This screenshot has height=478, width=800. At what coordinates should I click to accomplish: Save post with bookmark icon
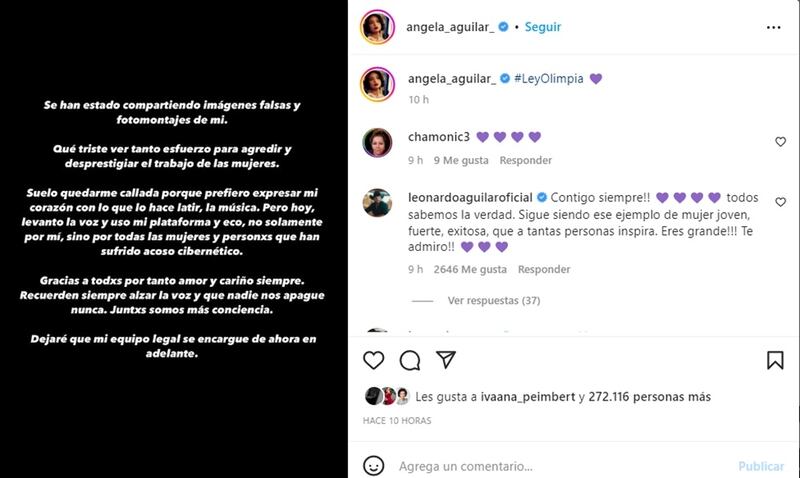[775, 360]
